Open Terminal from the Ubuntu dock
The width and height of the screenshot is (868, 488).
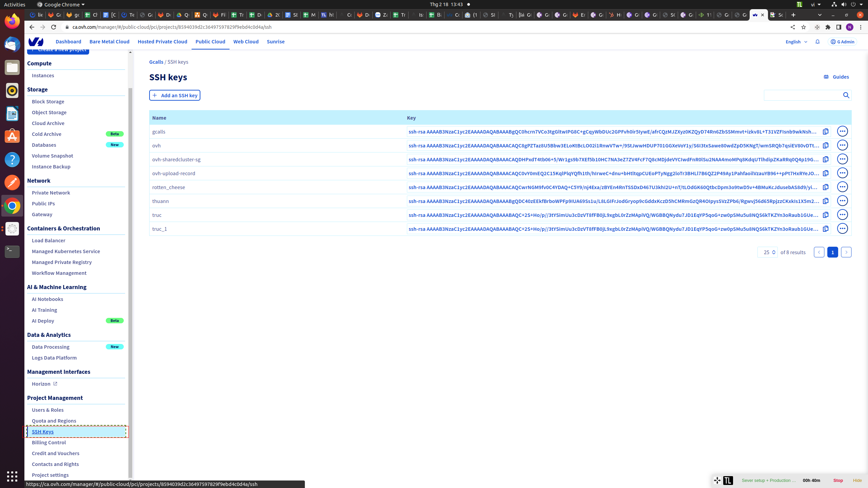point(12,251)
